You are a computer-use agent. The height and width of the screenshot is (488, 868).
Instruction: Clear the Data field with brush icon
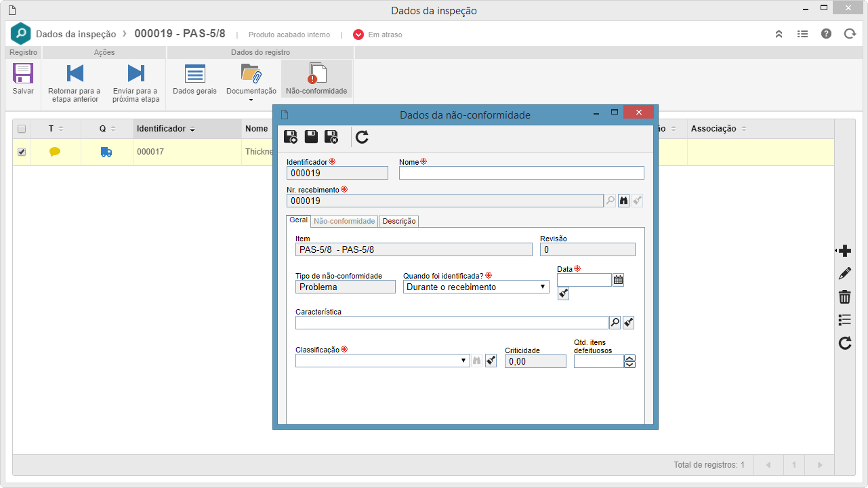pyautogui.click(x=563, y=293)
